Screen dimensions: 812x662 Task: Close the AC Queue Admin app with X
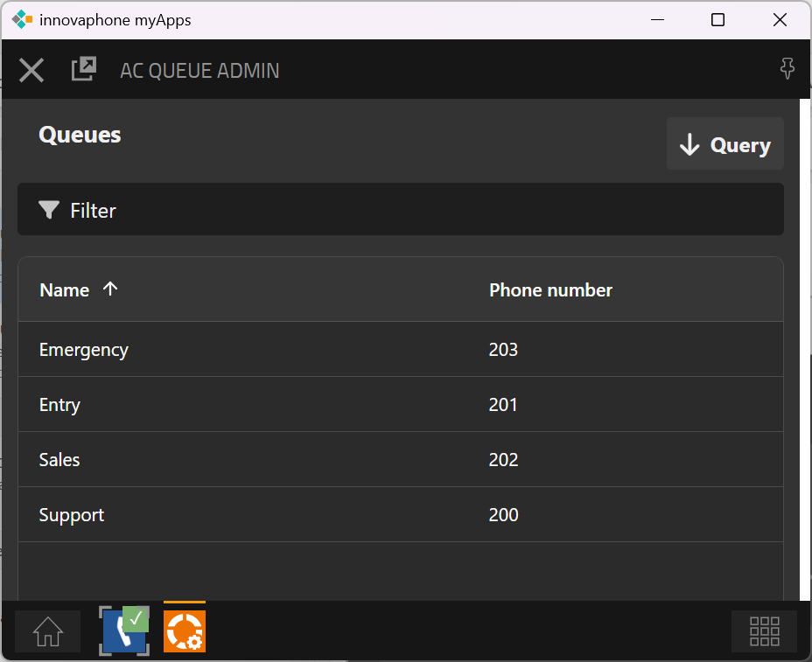click(31, 70)
